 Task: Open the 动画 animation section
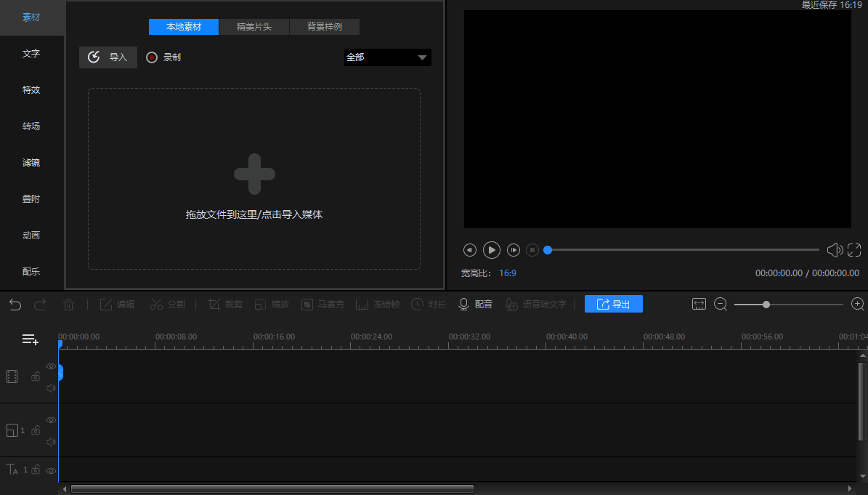pos(31,236)
